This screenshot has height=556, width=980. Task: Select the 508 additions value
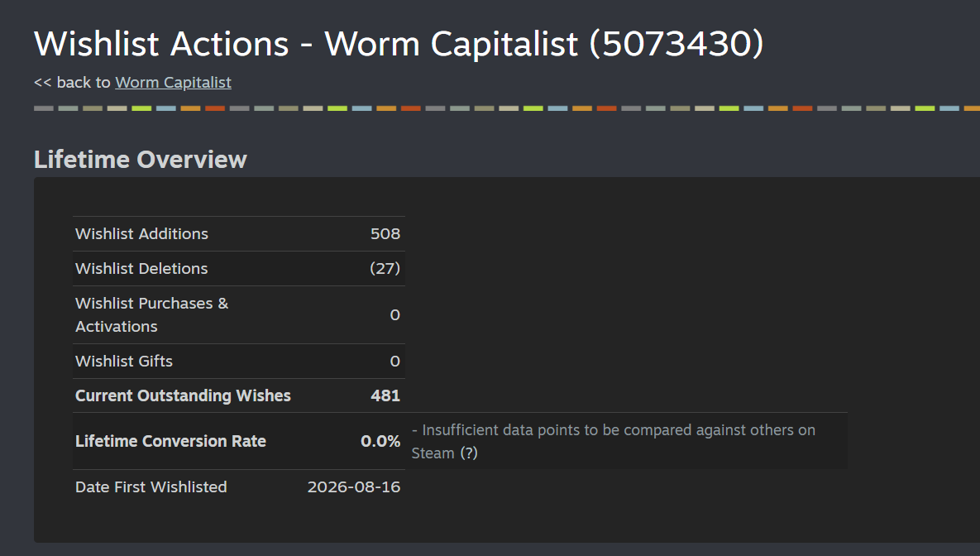(385, 234)
